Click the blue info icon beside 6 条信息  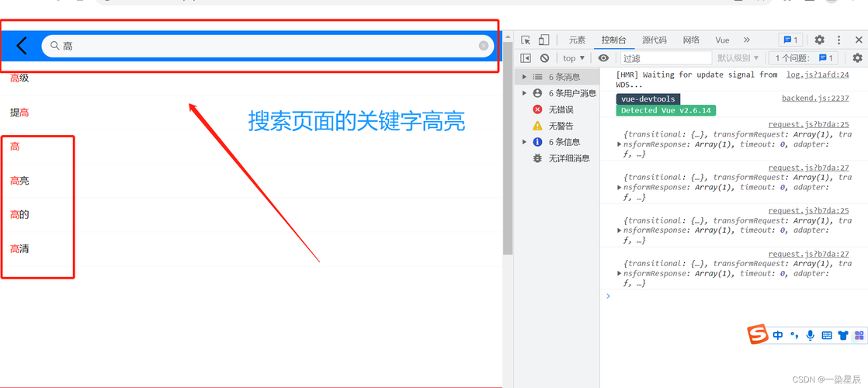537,142
